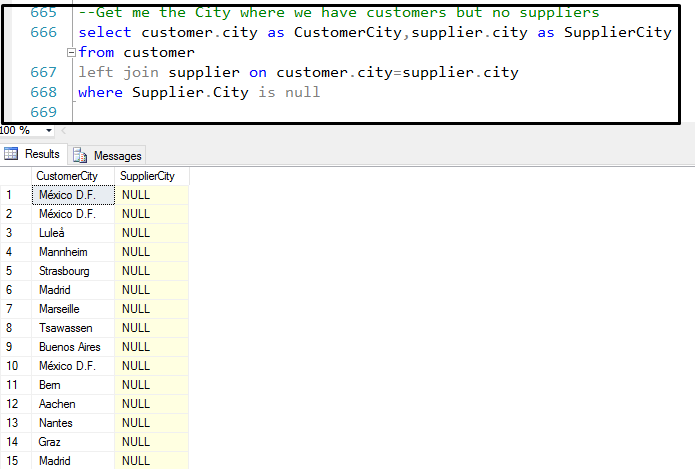Click 'is null' on line 668
This screenshot has height=469, width=695.
(289, 92)
